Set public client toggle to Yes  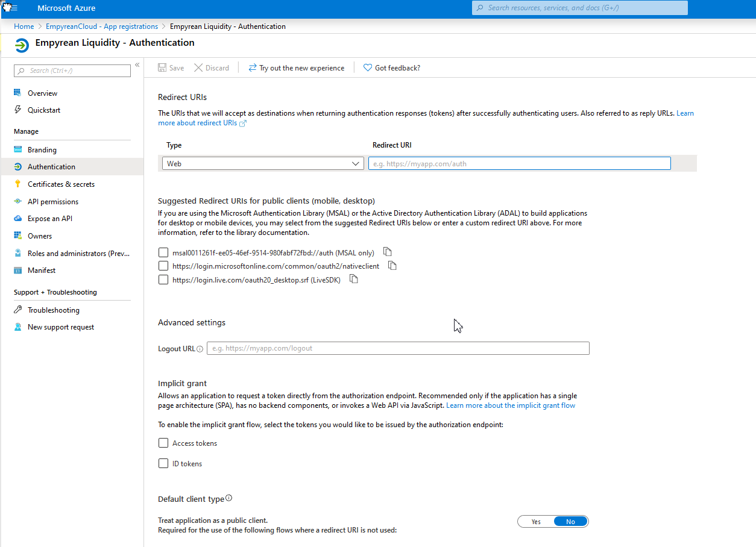pyautogui.click(x=536, y=522)
